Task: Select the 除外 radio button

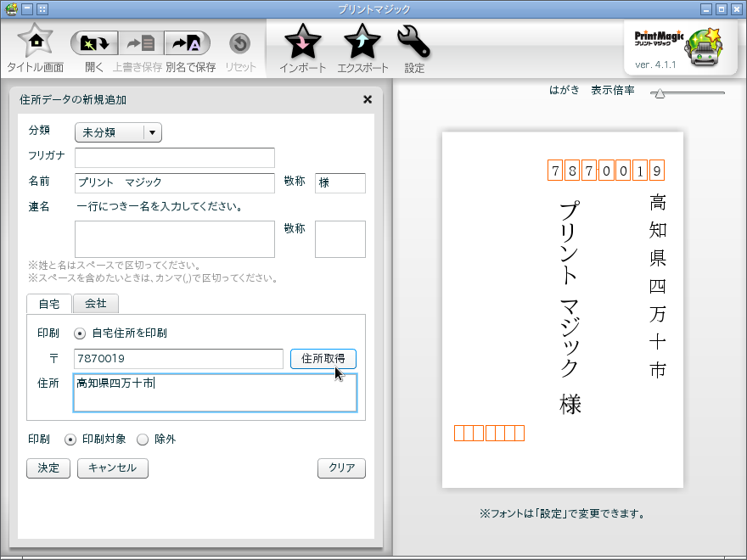Action: tap(143, 440)
